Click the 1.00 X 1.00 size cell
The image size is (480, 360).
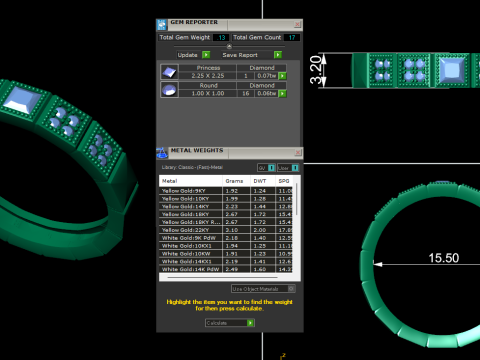click(x=208, y=94)
